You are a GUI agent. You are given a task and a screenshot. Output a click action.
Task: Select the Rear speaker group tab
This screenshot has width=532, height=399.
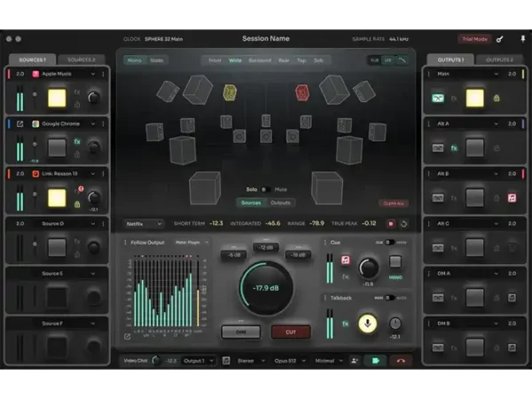coord(284,60)
